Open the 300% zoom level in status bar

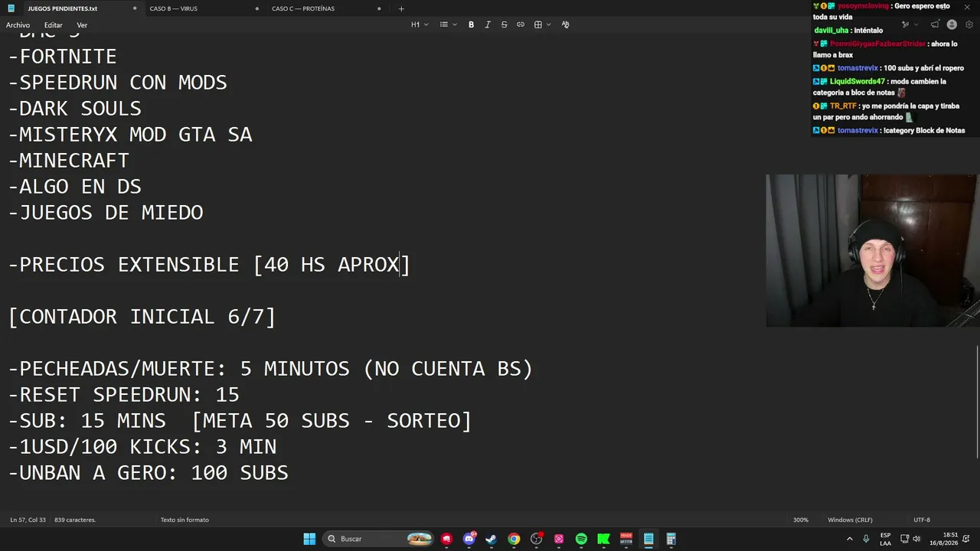800,520
